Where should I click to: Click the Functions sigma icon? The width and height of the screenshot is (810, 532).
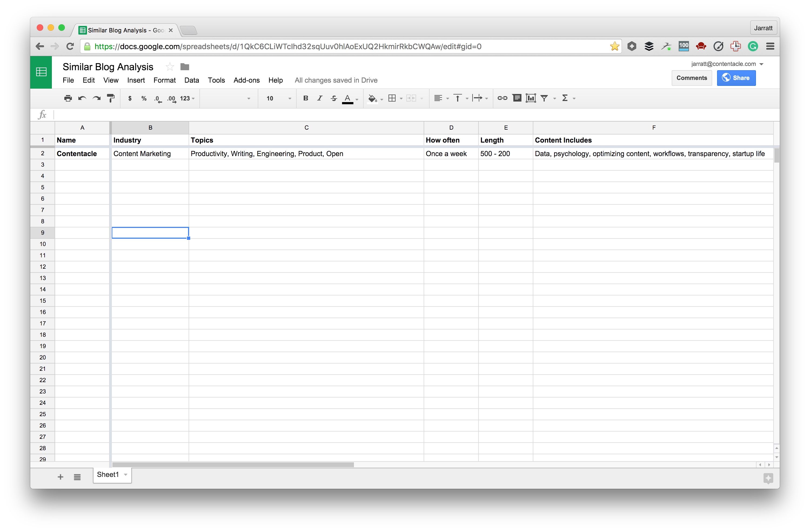pos(565,98)
